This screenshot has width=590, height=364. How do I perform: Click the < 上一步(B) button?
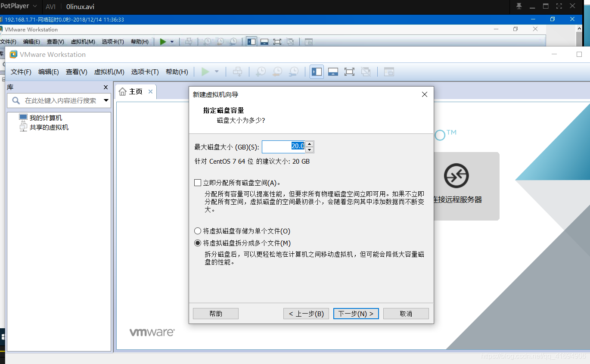306,314
